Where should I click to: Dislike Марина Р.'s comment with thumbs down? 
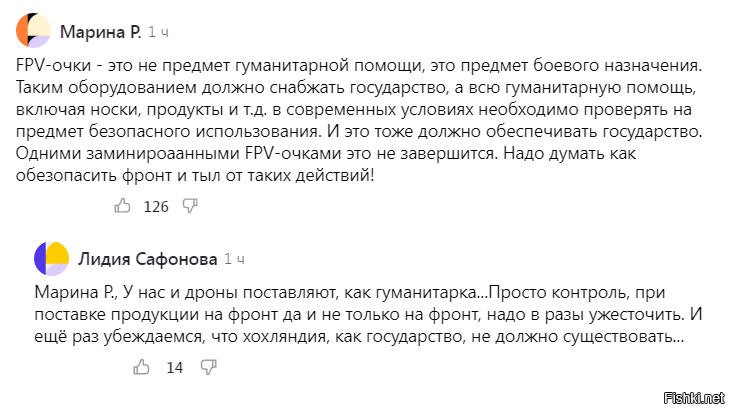190,206
